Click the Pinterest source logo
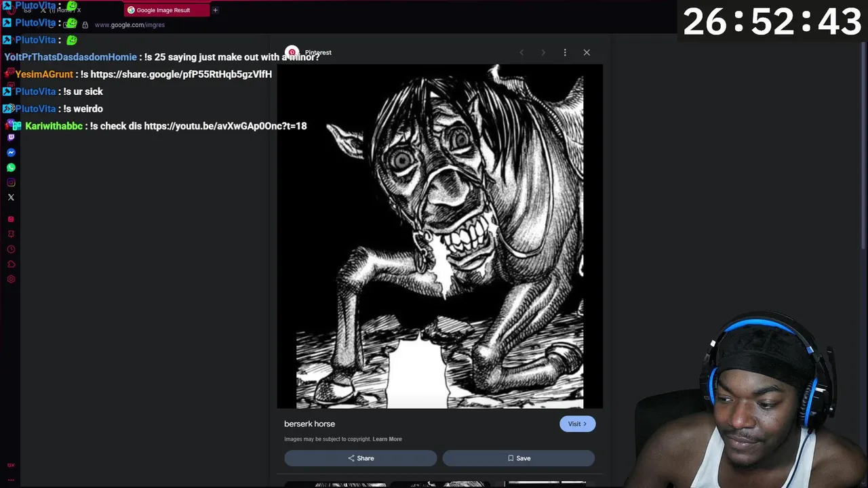Viewport: 868px width, 488px height. [x=292, y=52]
